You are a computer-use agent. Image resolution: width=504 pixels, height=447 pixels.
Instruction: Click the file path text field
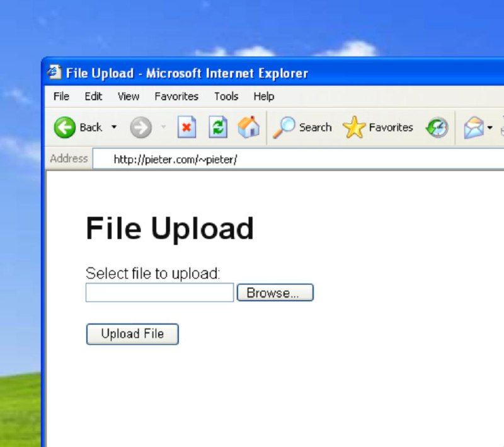pos(159,293)
